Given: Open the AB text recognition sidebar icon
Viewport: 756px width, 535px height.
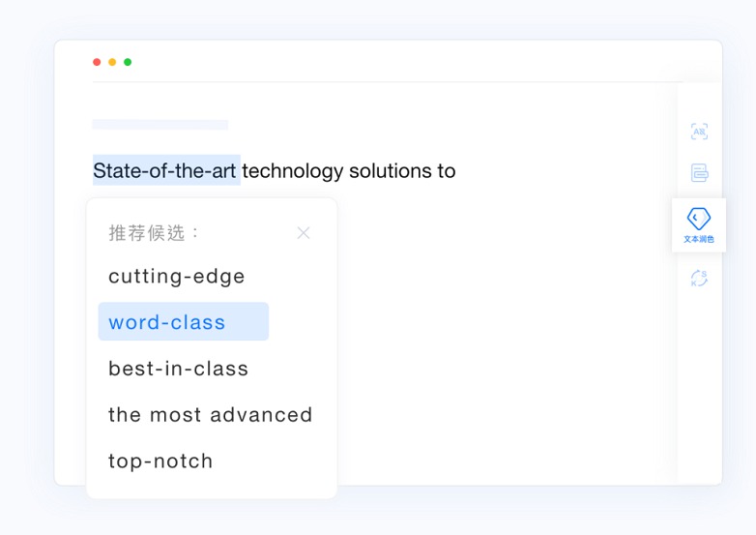Looking at the screenshot, I should (699, 132).
